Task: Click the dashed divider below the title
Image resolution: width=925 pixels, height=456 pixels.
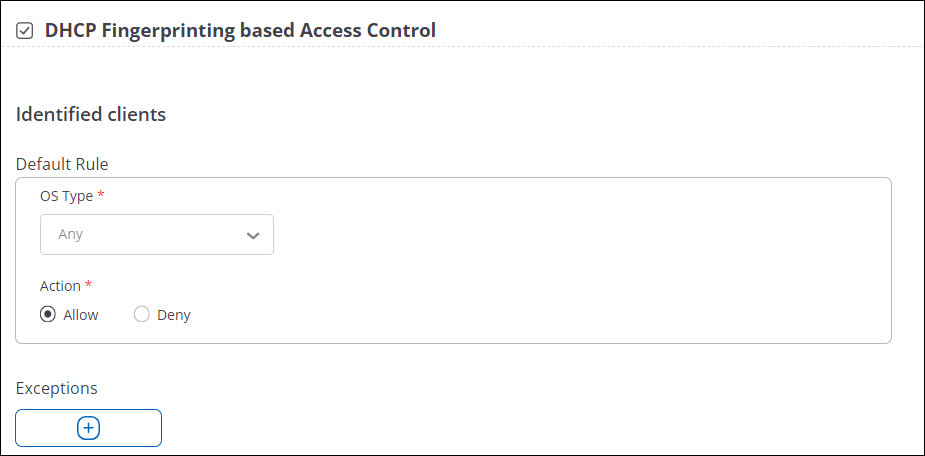Action: 462,46
